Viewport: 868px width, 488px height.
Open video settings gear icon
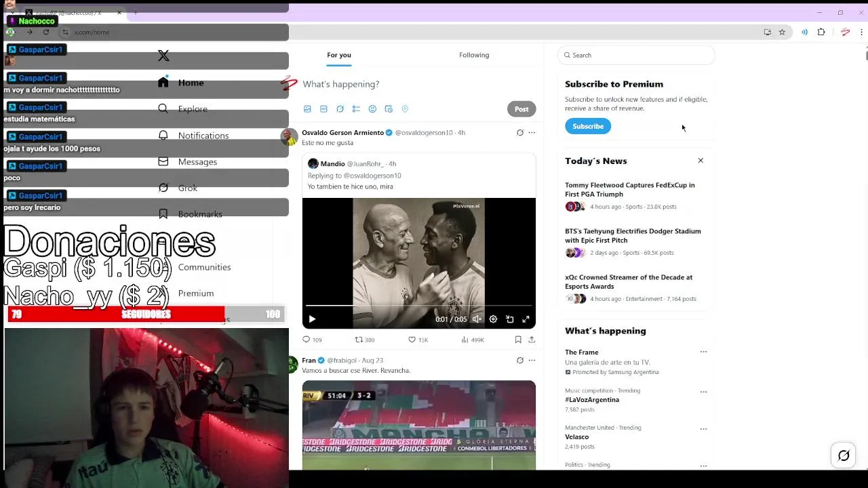click(x=493, y=319)
